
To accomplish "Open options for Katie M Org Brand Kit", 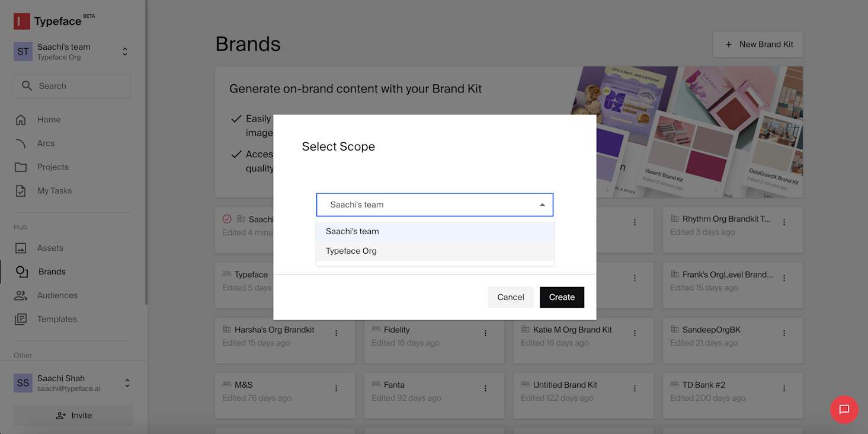I will (635, 333).
